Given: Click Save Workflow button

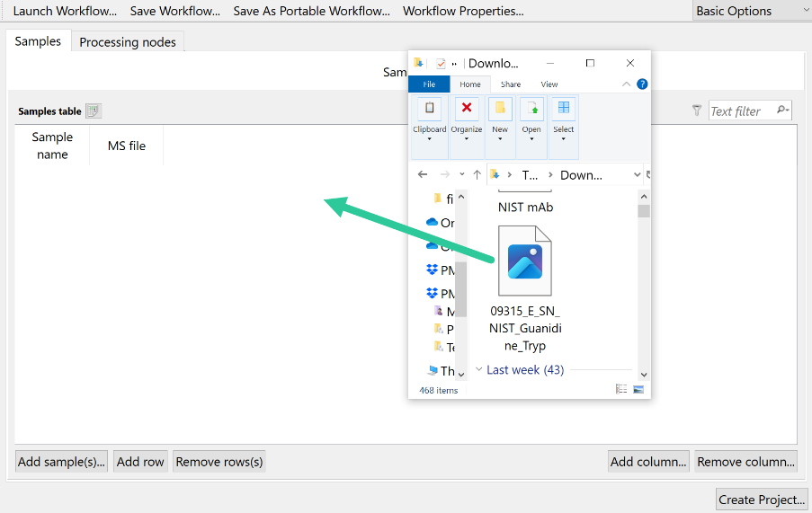Looking at the screenshot, I should [x=175, y=11].
